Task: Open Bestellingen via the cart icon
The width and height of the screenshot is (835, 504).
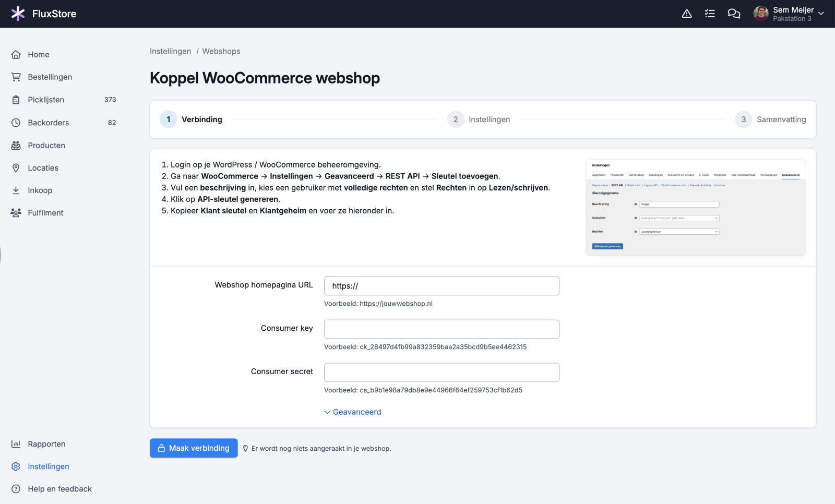Action: click(x=16, y=77)
